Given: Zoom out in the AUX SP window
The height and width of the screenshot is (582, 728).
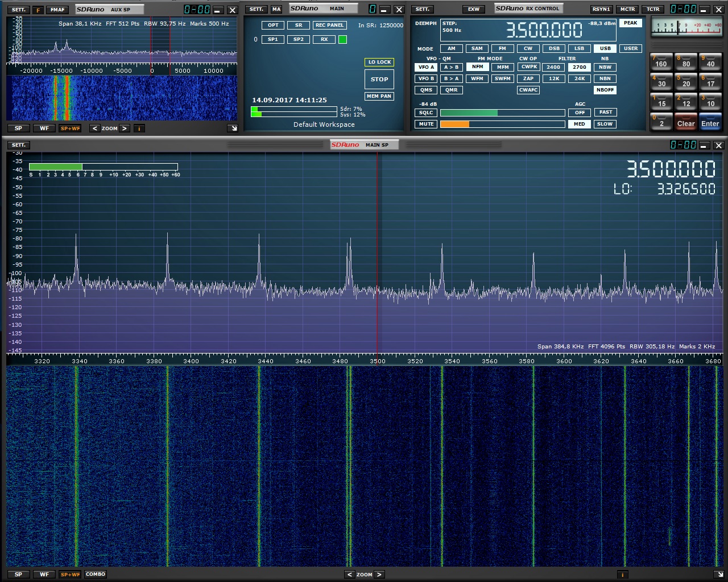Looking at the screenshot, I should pos(95,128).
